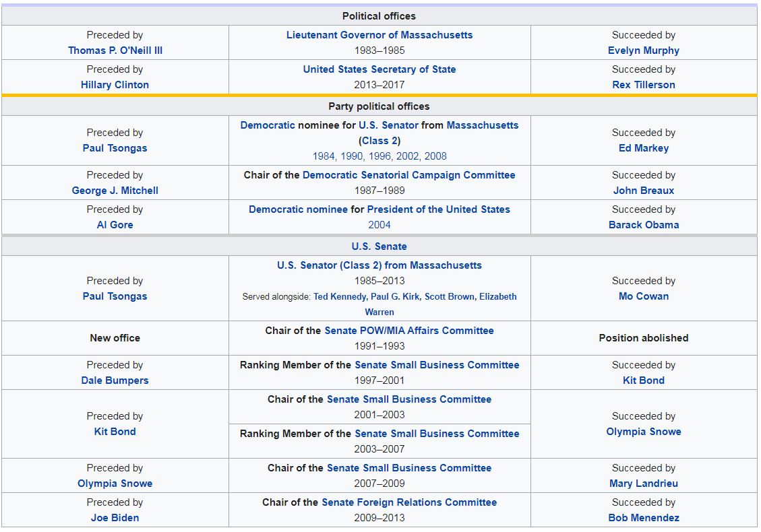This screenshot has height=532, width=761.
Task: Click the Paul G. Kirk link
Action: pyautogui.click(x=395, y=297)
